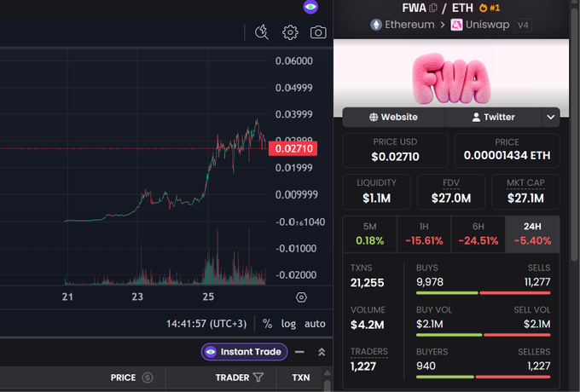This screenshot has height=392, width=580.
Task: Open the token Website link
Action: click(x=393, y=117)
